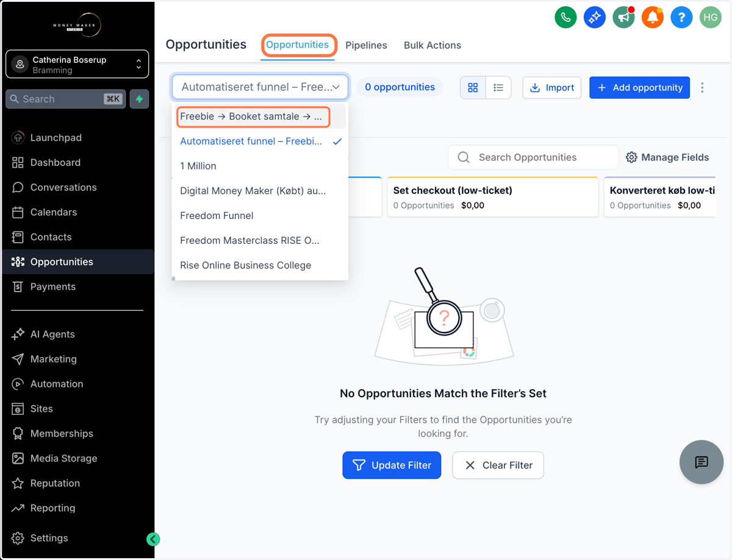Switch to the Pipelines tab
Screen dimensions: 732x560
(366, 45)
